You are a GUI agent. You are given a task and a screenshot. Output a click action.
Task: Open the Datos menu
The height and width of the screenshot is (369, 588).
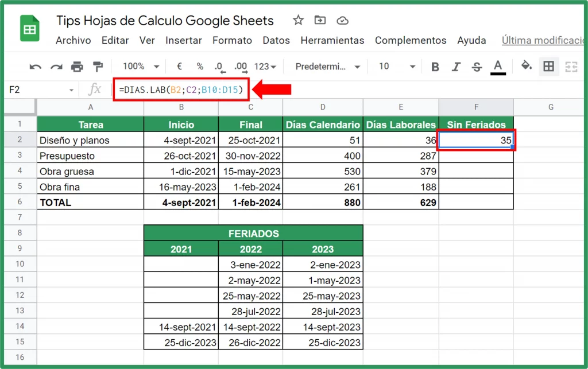click(x=276, y=40)
